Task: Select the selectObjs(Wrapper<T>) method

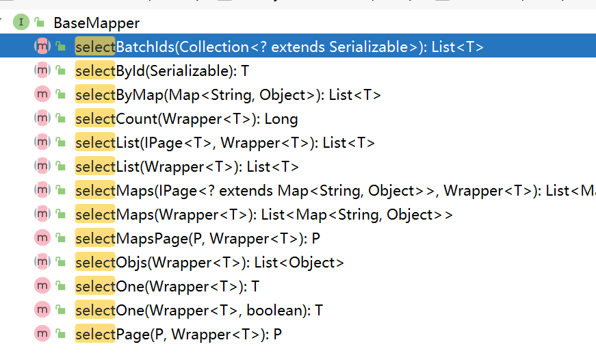Action: point(209,263)
